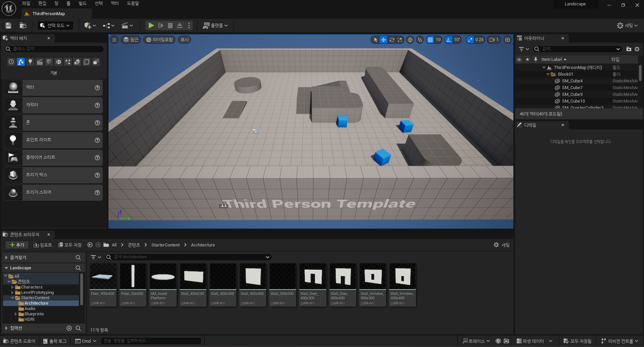Open the 빌드 menu

pos(83,3)
